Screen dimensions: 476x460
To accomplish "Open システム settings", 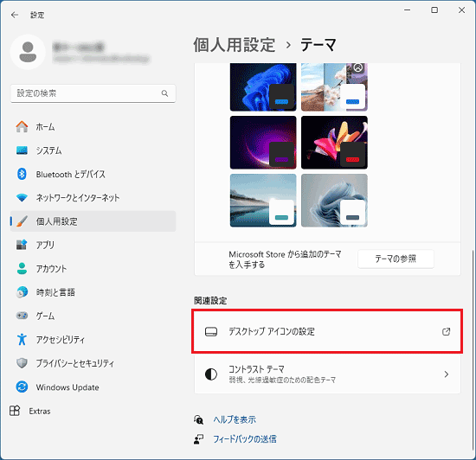I will click(93, 150).
